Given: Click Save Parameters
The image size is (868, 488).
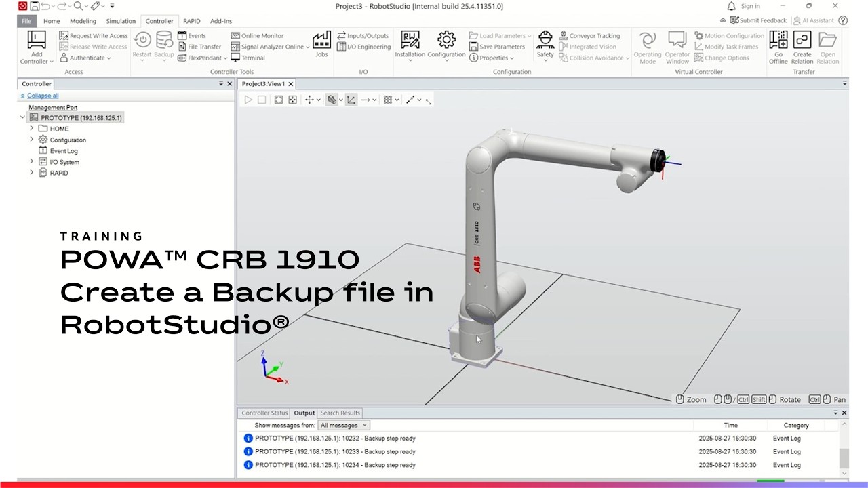Looking at the screenshot, I should pyautogui.click(x=497, y=47).
